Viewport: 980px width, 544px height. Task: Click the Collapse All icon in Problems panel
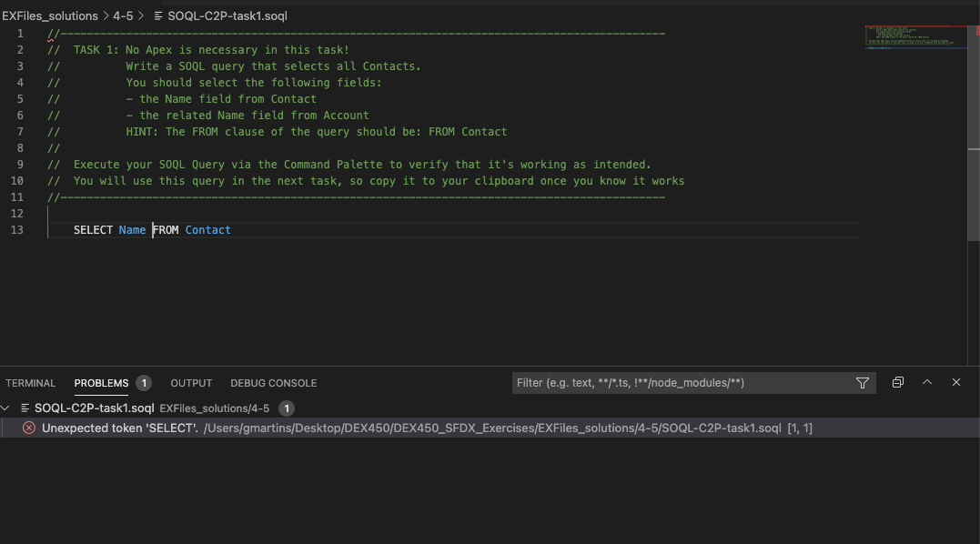897,383
